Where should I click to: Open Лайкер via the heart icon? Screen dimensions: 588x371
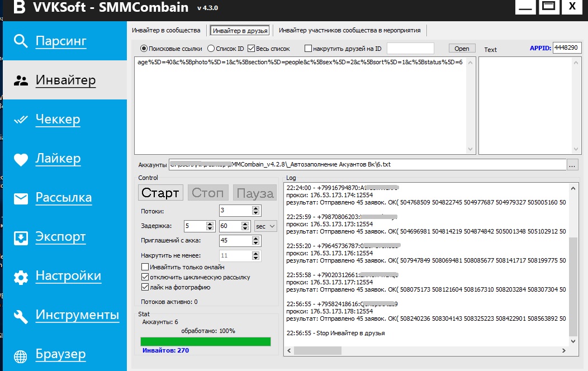coord(21,160)
